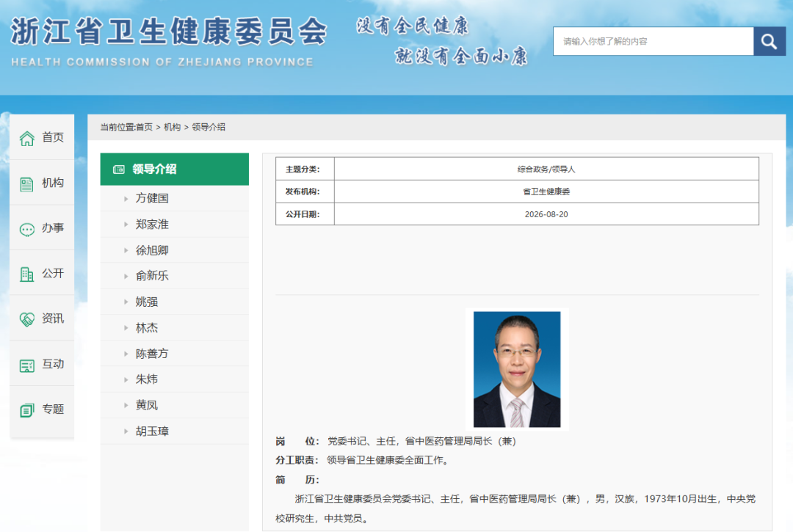Expand the arrow next to 徐旭卿
The width and height of the screenshot is (793, 532).
point(126,250)
